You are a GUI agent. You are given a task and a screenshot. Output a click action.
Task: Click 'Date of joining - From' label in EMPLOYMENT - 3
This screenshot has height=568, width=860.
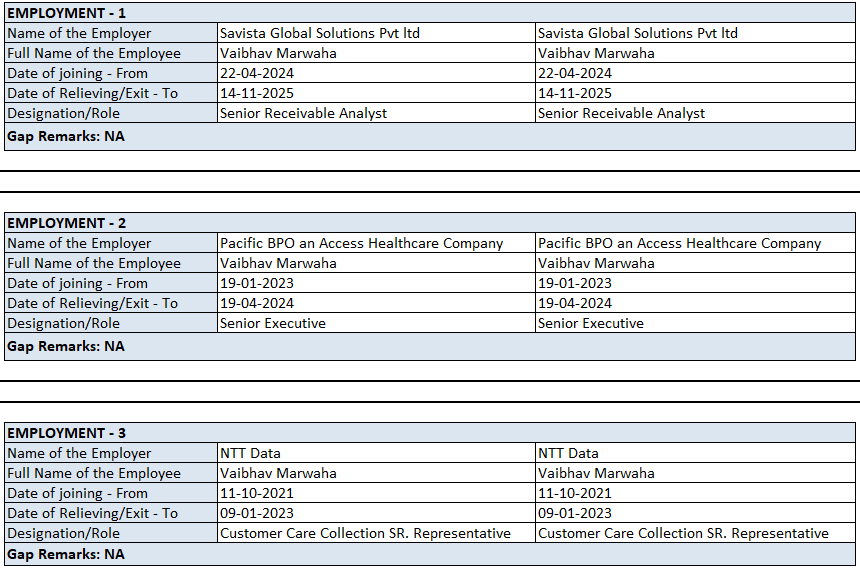point(111,493)
